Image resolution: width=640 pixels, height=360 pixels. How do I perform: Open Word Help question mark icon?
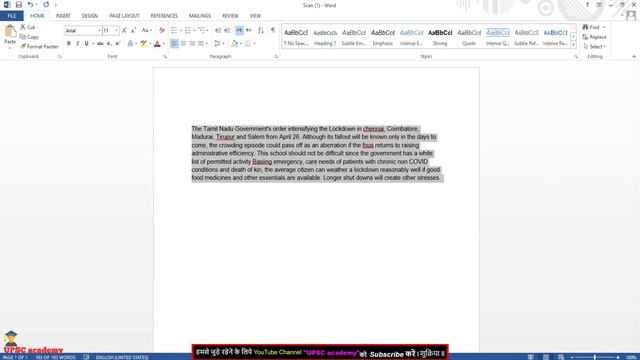point(587,5)
